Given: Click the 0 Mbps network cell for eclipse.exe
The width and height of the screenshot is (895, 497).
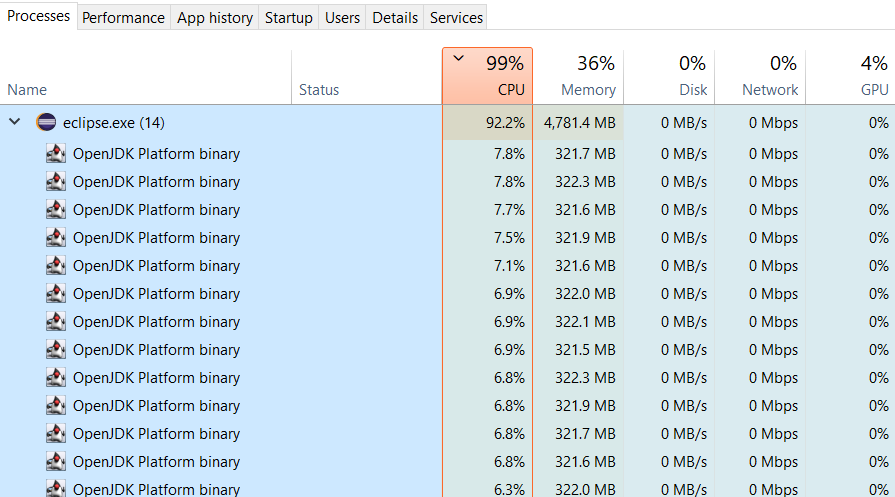Looking at the screenshot, I should click(x=760, y=123).
